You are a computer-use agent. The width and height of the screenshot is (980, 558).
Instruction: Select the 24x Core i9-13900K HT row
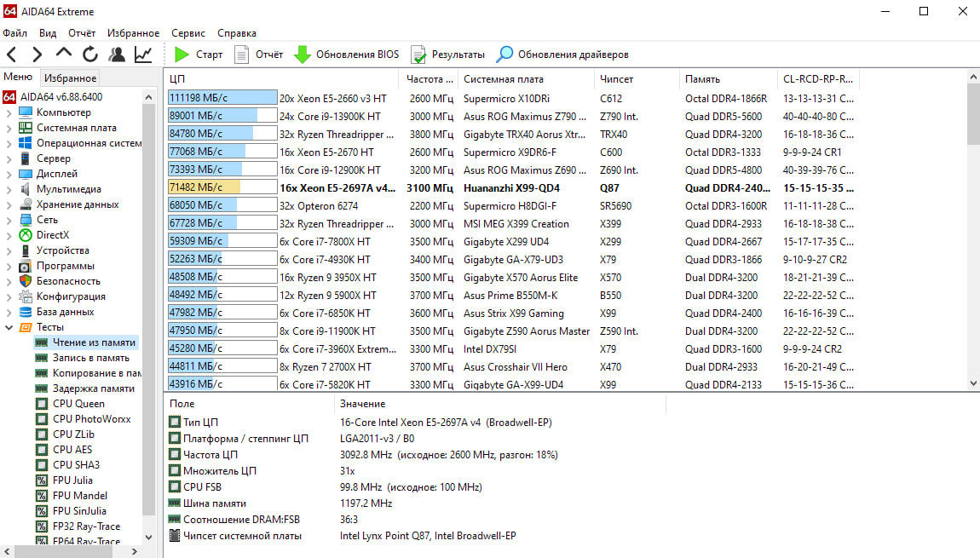click(x=512, y=116)
